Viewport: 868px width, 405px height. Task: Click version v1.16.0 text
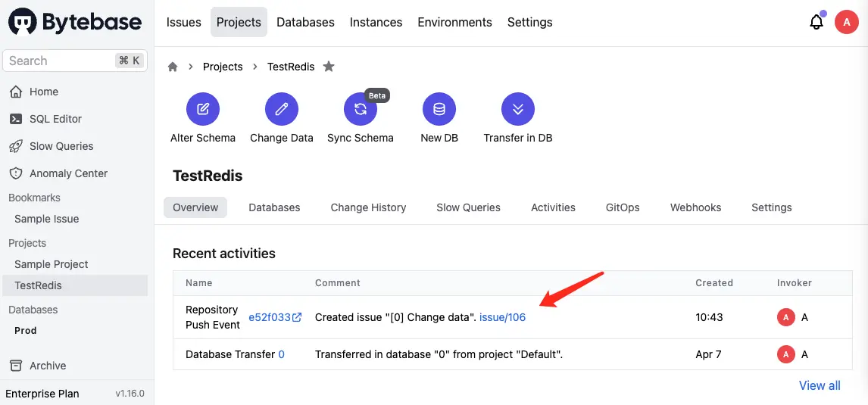130,394
